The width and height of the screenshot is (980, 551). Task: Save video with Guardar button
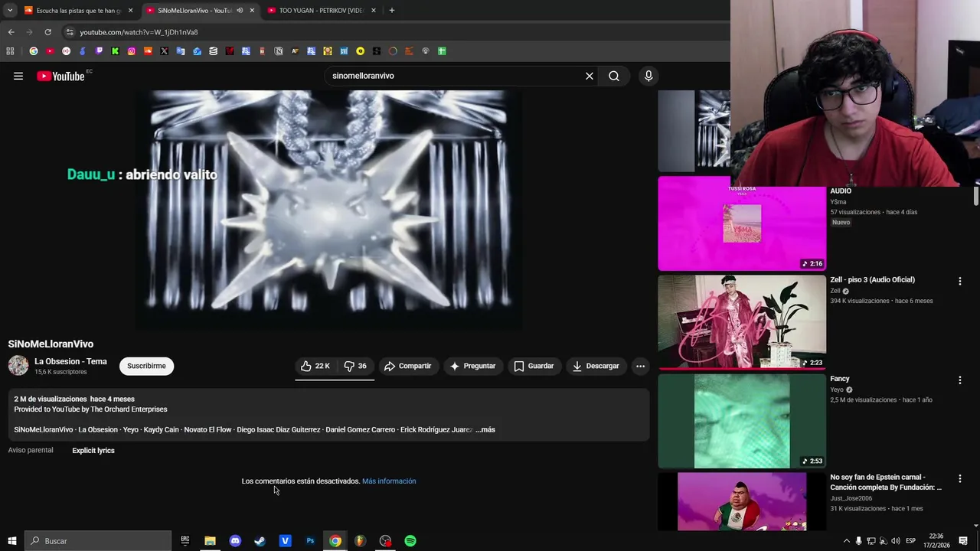click(534, 366)
